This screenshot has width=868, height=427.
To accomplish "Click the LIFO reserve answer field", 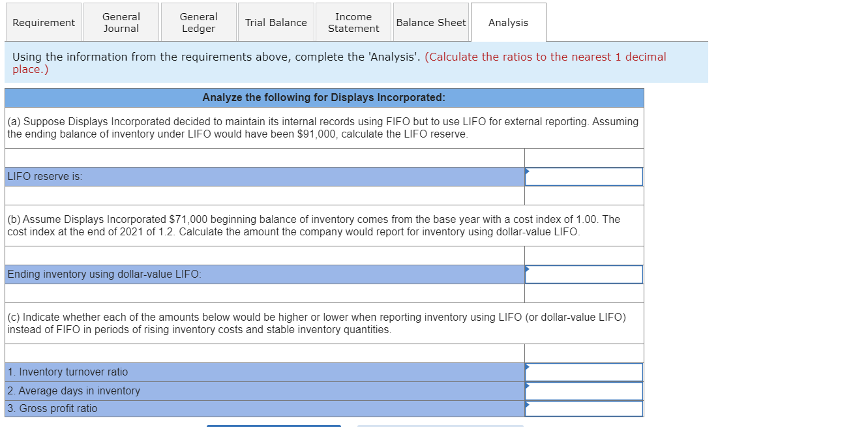I will point(584,177).
